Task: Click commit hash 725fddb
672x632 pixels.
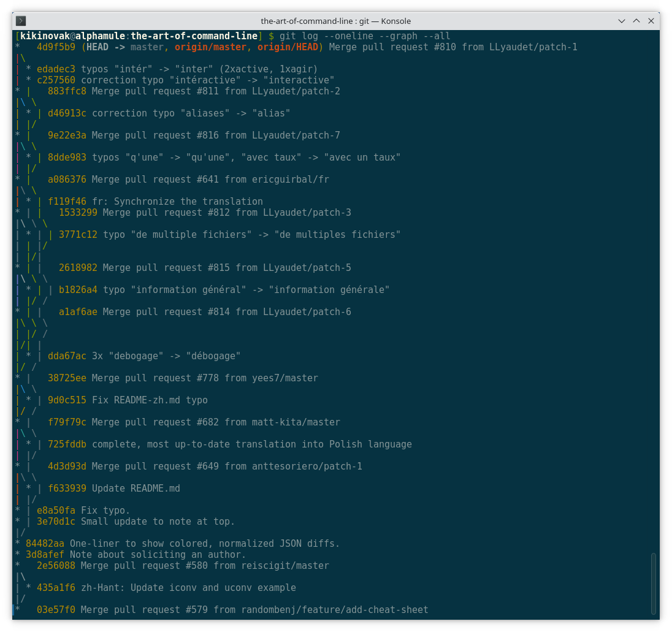Action: (67, 444)
